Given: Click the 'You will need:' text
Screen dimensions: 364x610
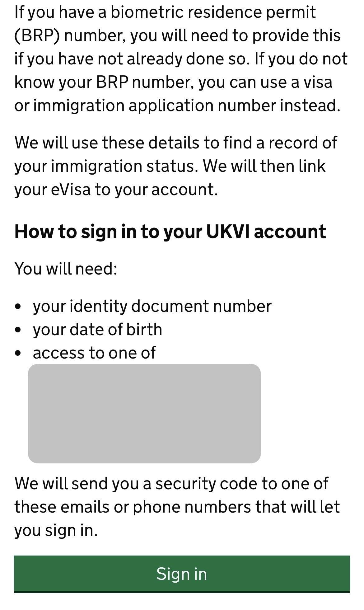Looking at the screenshot, I should (x=66, y=268).
